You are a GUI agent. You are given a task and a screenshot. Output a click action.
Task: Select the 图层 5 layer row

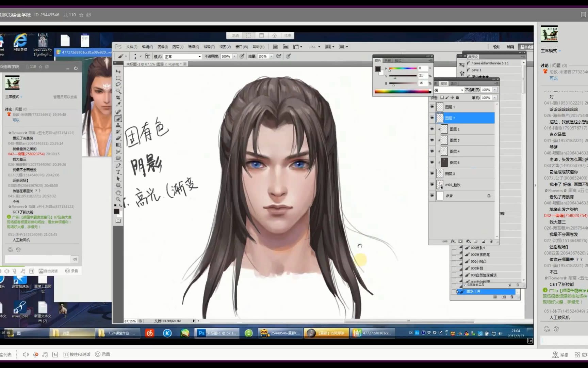(465, 140)
